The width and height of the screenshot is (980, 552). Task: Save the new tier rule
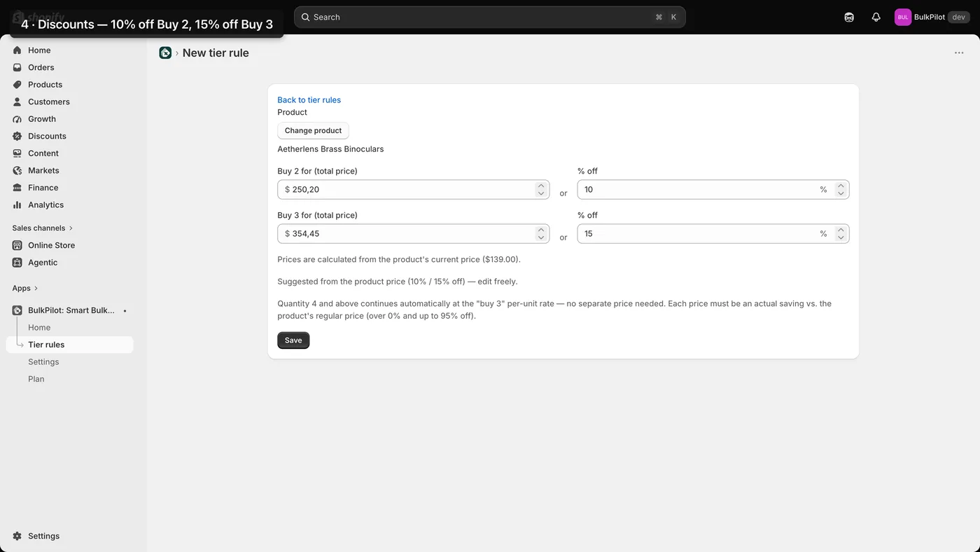click(293, 340)
